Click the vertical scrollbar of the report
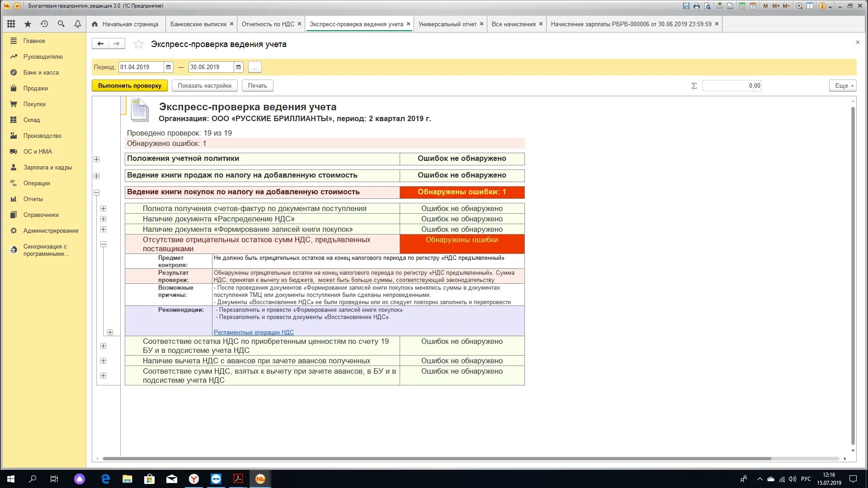The height and width of the screenshot is (488, 868). click(853, 276)
